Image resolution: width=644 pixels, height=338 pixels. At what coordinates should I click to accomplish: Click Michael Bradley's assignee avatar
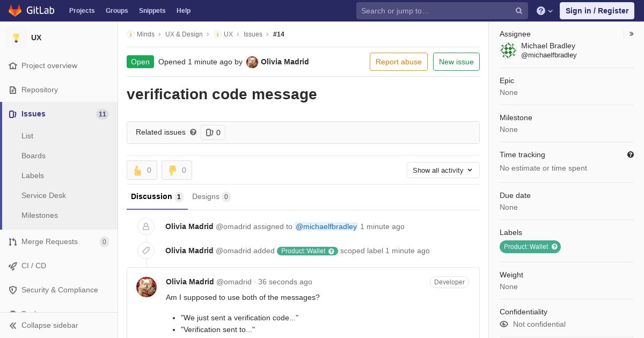point(508,50)
